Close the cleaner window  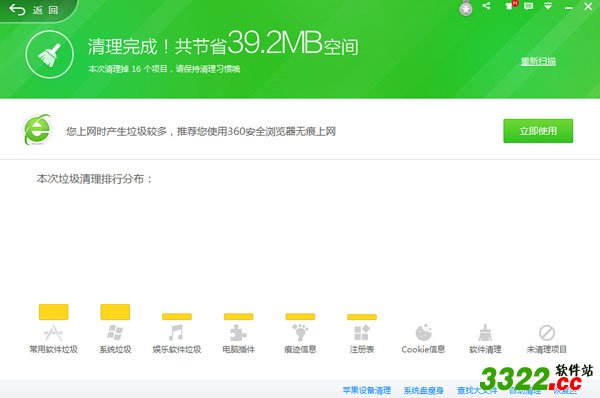[x=588, y=6]
